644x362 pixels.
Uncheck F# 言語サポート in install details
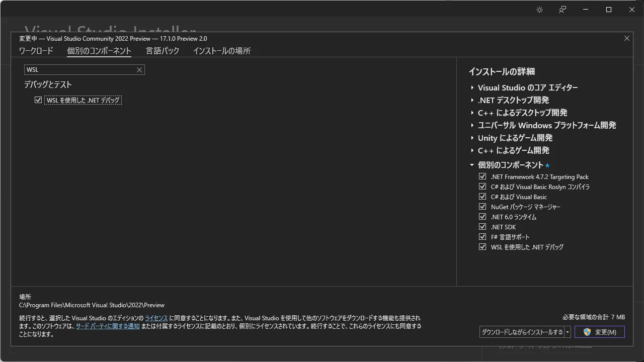(482, 236)
